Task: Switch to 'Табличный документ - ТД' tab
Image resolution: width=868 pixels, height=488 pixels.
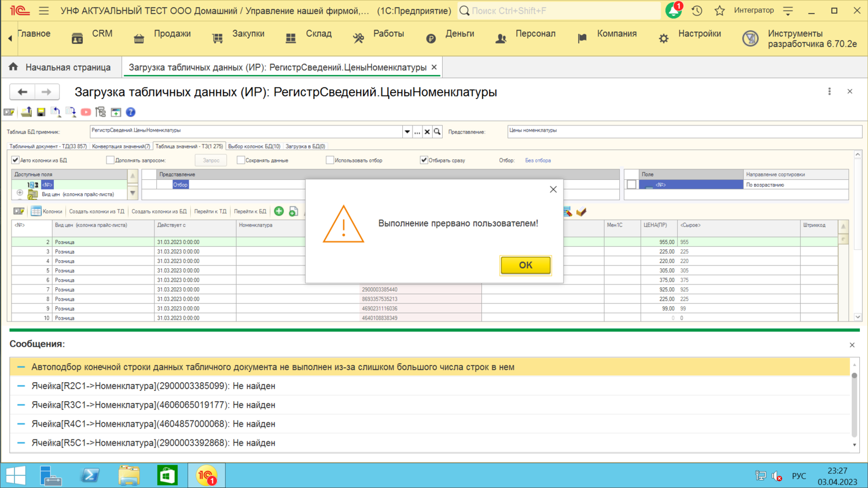Action: [x=48, y=146]
